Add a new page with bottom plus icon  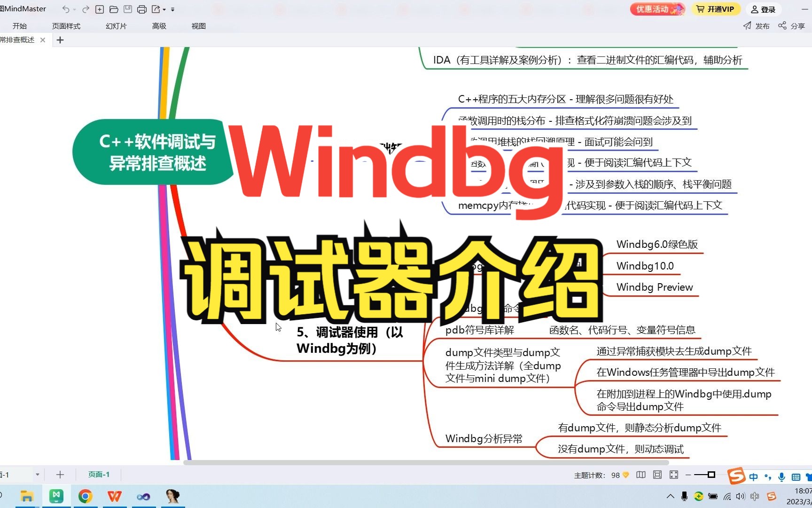tap(60, 475)
